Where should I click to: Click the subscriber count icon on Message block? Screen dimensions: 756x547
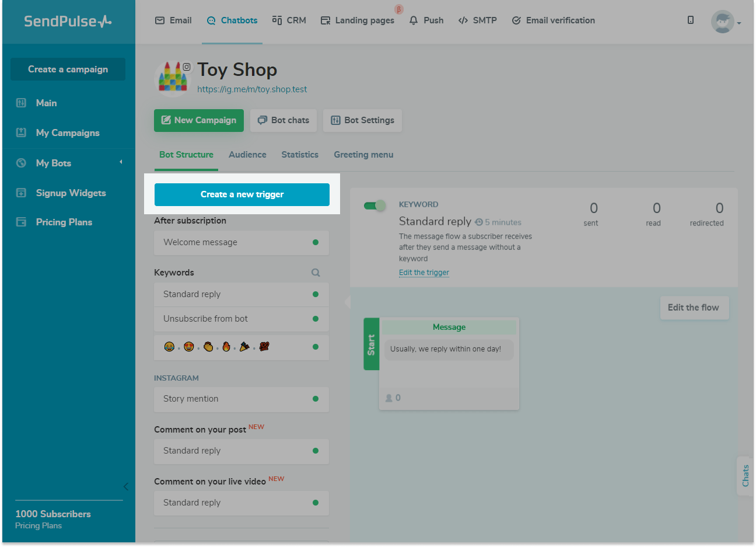point(388,398)
